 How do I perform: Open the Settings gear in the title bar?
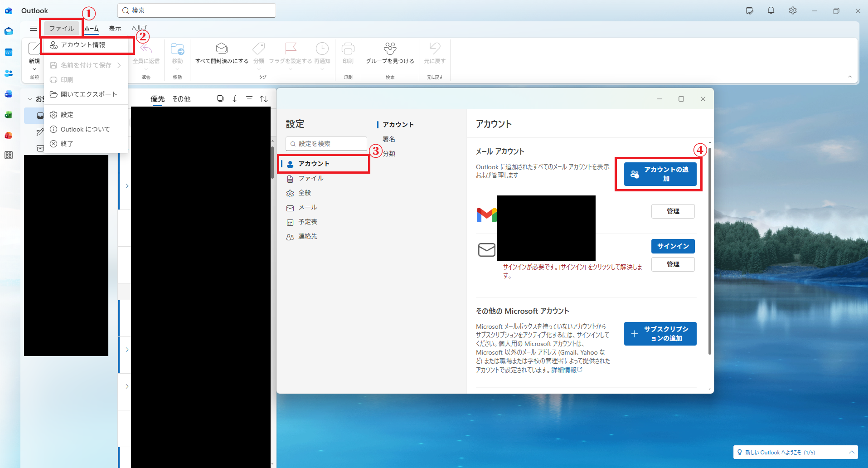pos(792,10)
